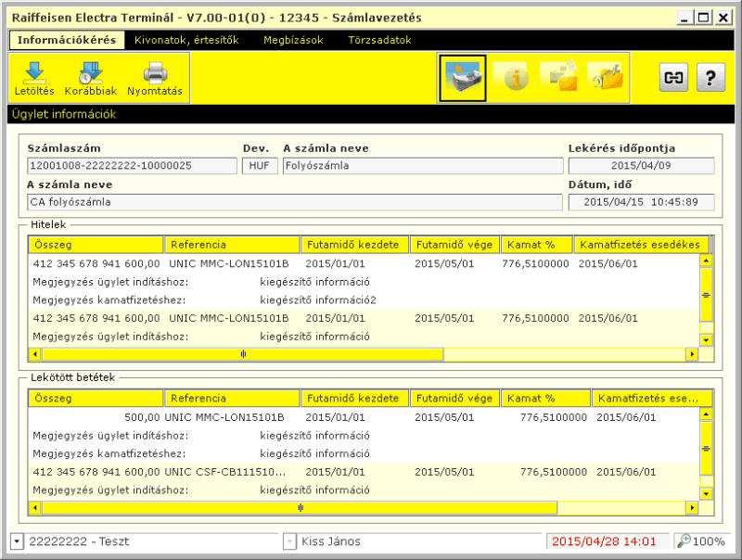Open the Kivonatok, értesítők menu
This screenshot has height=560, width=742.
click(186, 40)
